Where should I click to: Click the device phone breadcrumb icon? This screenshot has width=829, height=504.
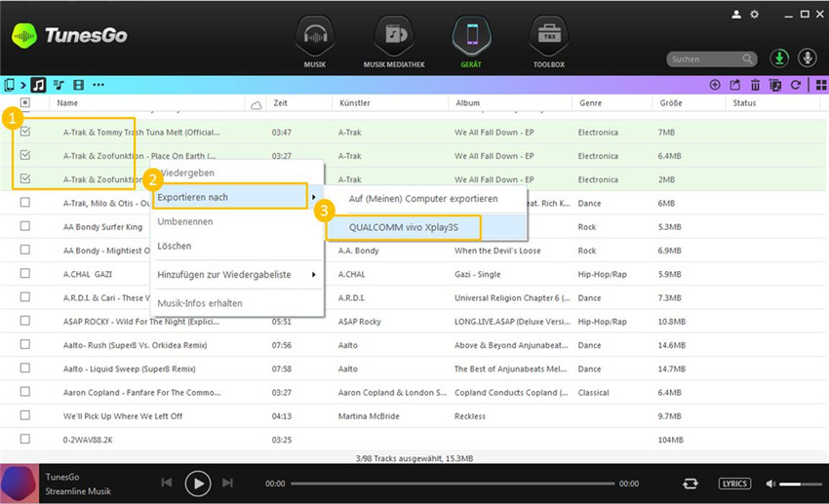9,85
